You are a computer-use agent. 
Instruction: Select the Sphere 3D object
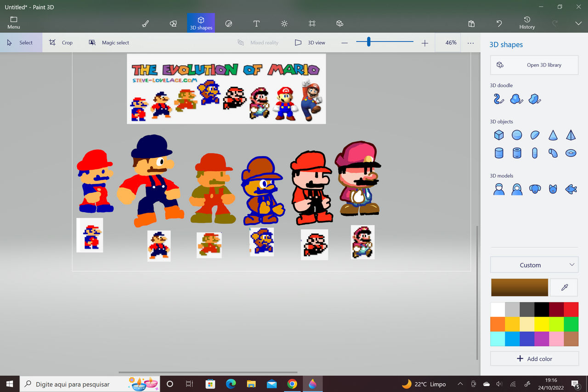pyautogui.click(x=517, y=135)
